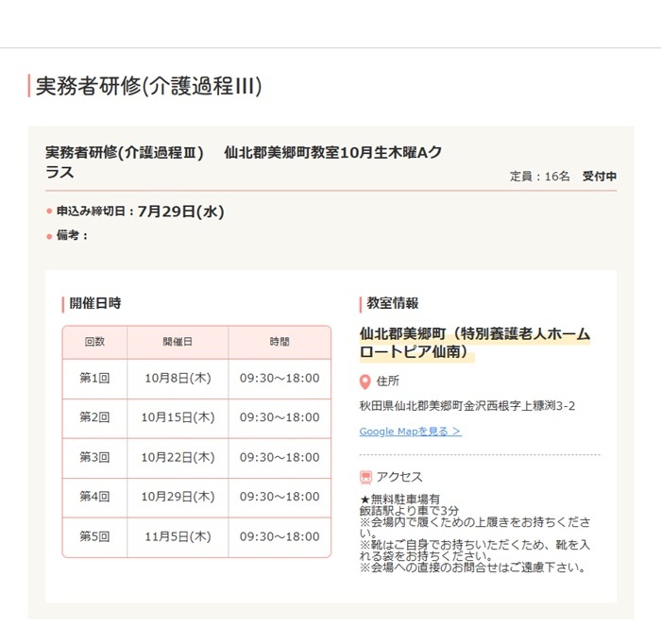Click the address text 秋田県仙北郡美郷町
661x644 pixels.
point(466,406)
